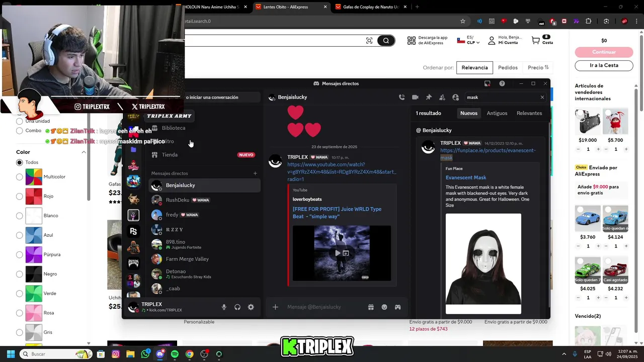
Task: Select the Relevancia sort option
Action: click(x=474, y=67)
